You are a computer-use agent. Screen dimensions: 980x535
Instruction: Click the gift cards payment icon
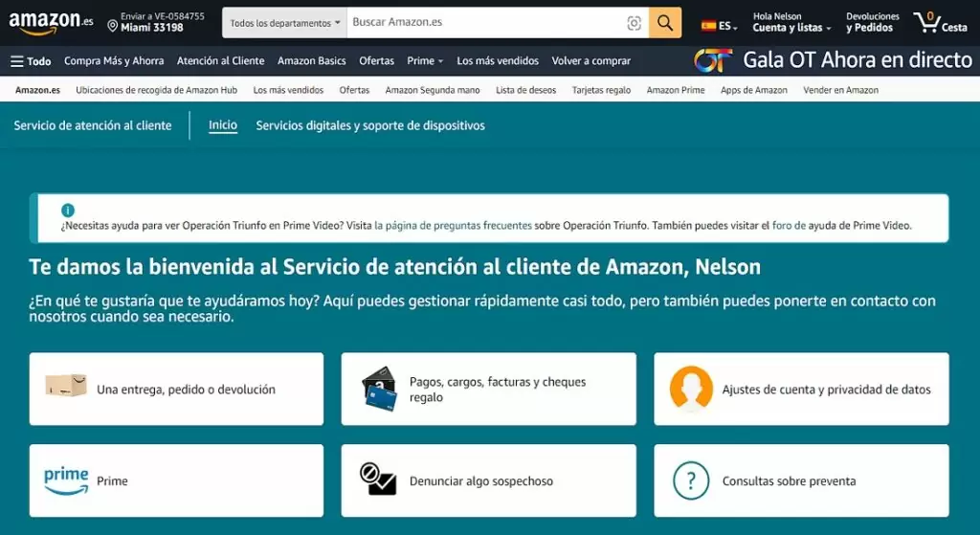pyautogui.click(x=379, y=389)
